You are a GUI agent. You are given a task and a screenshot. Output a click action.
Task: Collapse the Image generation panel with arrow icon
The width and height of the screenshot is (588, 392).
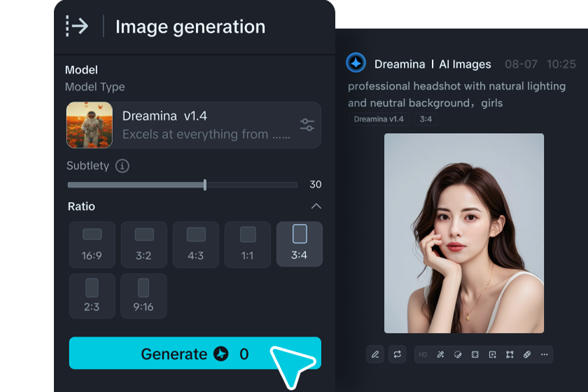(77, 26)
